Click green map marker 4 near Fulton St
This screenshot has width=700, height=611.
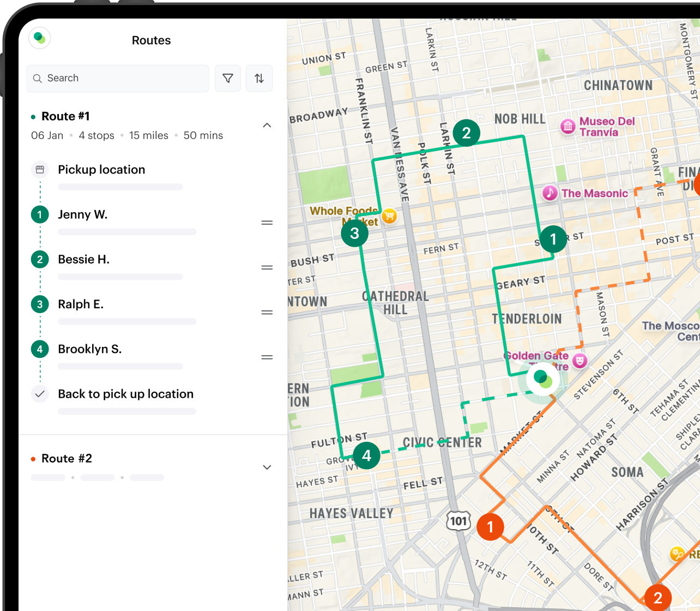click(x=366, y=456)
